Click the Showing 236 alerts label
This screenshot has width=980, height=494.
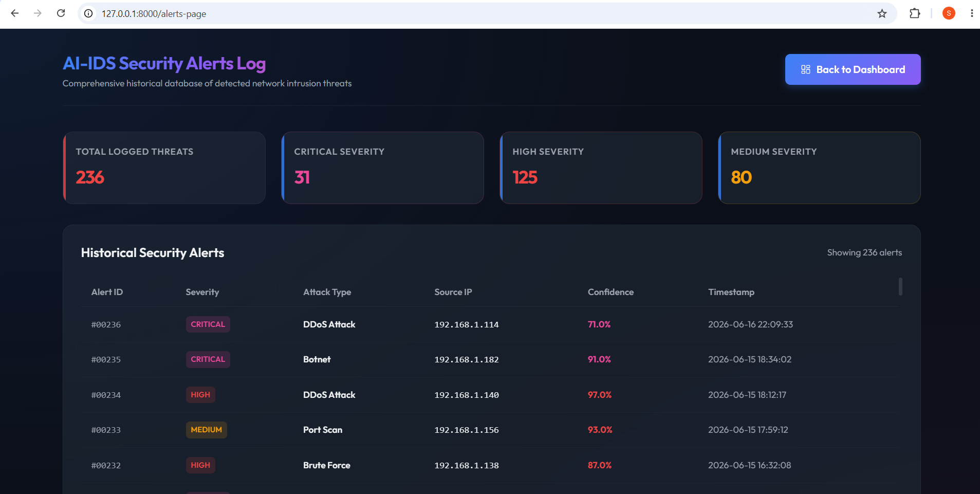click(864, 252)
